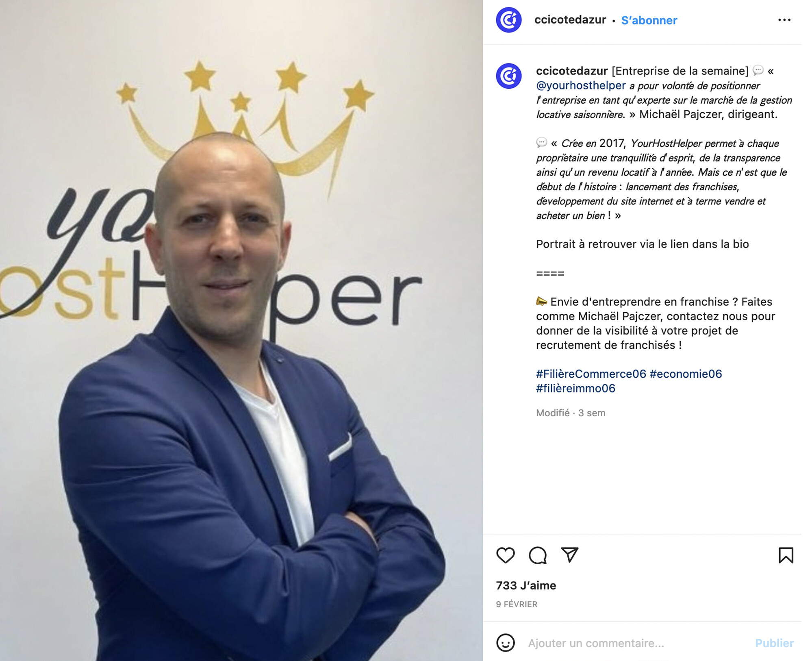Screen dimensions: 812x661
Task: Open the #filièreimmo06 hashtag
Action: pos(575,389)
